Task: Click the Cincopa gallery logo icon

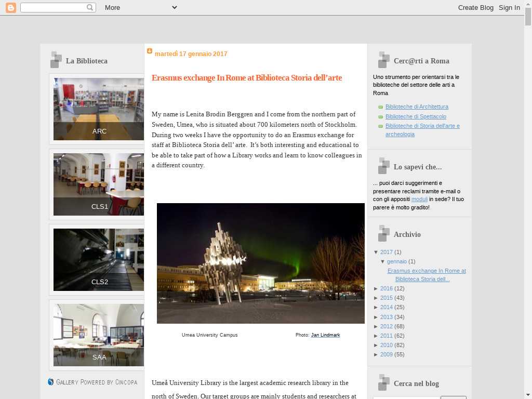Action: pos(51,382)
